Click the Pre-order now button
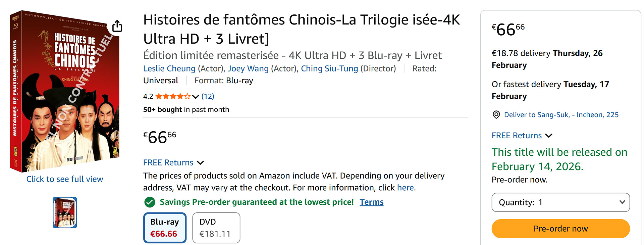This screenshot has width=644, height=245. (560, 229)
